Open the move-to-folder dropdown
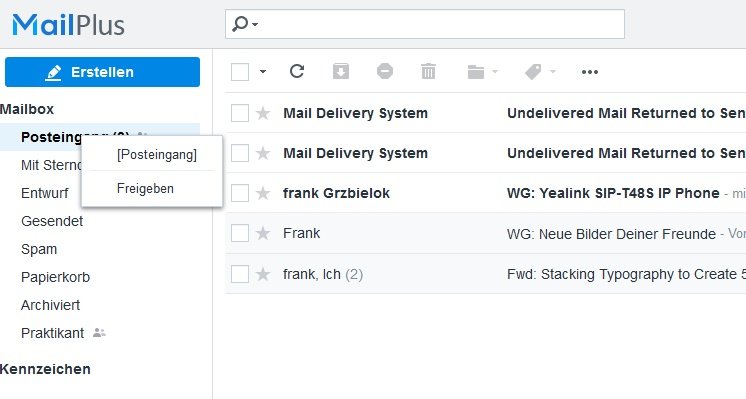 (482, 72)
